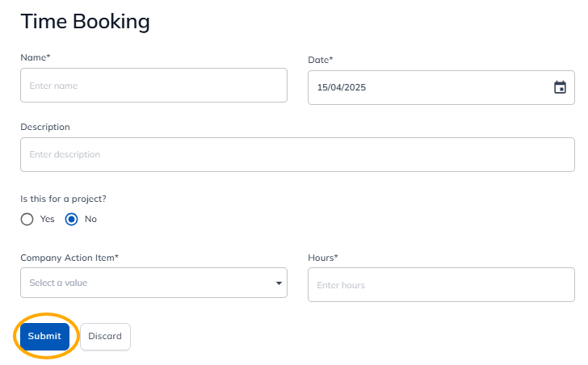Click into the Enter description field
Image resolution: width=588 pixels, height=365 pixels.
point(297,154)
